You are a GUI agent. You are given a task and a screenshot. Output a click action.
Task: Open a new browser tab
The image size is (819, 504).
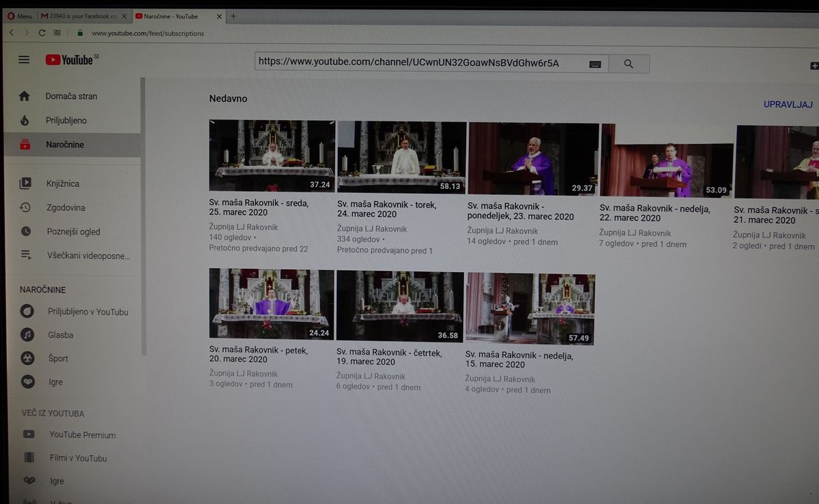tap(233, 16)
